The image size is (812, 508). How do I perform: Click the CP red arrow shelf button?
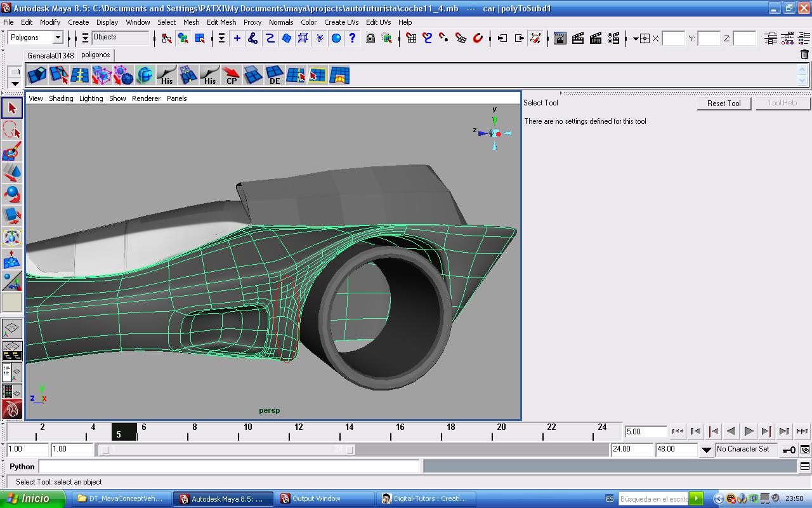tap(232, 76)
